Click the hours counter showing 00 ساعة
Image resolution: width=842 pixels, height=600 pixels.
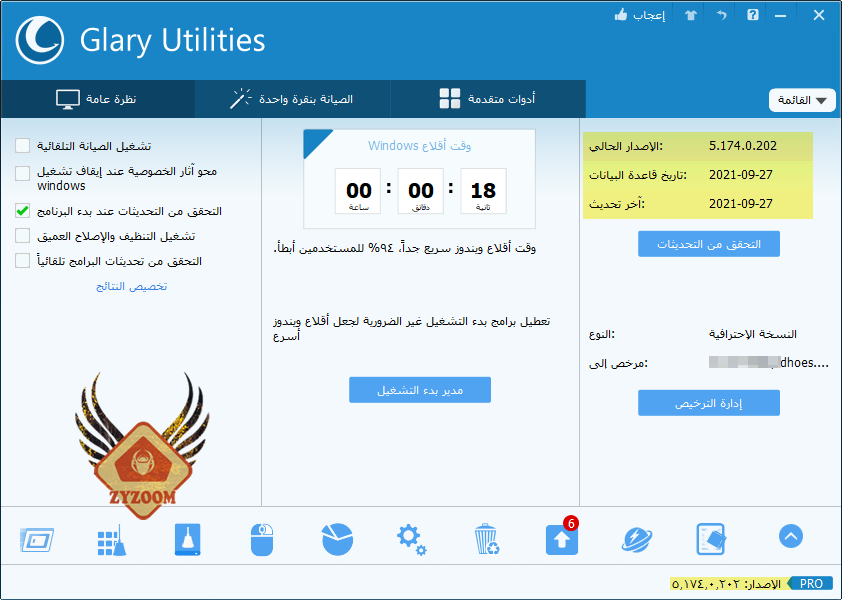[358, 191]
